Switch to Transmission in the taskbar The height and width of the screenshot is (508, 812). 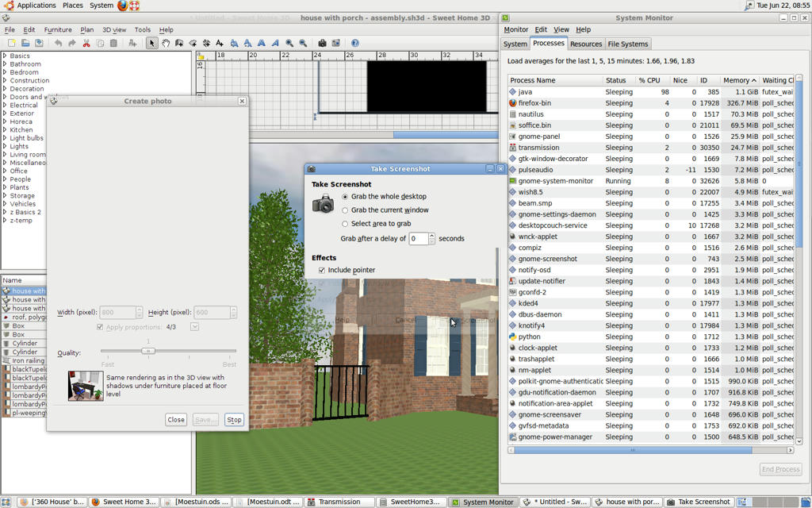pyautogui.click(x=339, y=502)
